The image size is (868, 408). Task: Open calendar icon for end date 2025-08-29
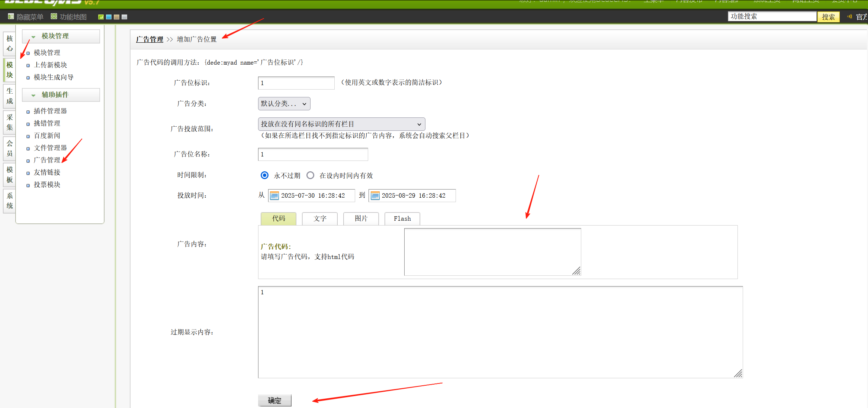(375, 195)
